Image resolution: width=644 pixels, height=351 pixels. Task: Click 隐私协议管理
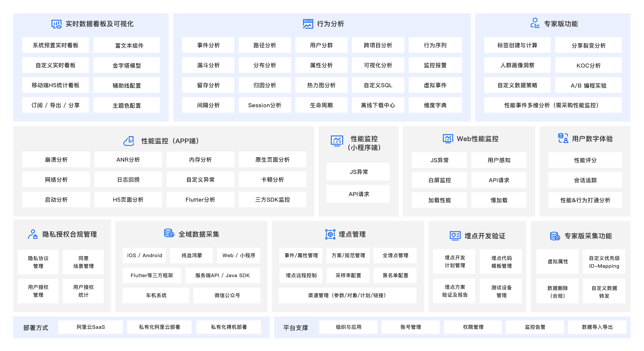[x=38, y=262]
